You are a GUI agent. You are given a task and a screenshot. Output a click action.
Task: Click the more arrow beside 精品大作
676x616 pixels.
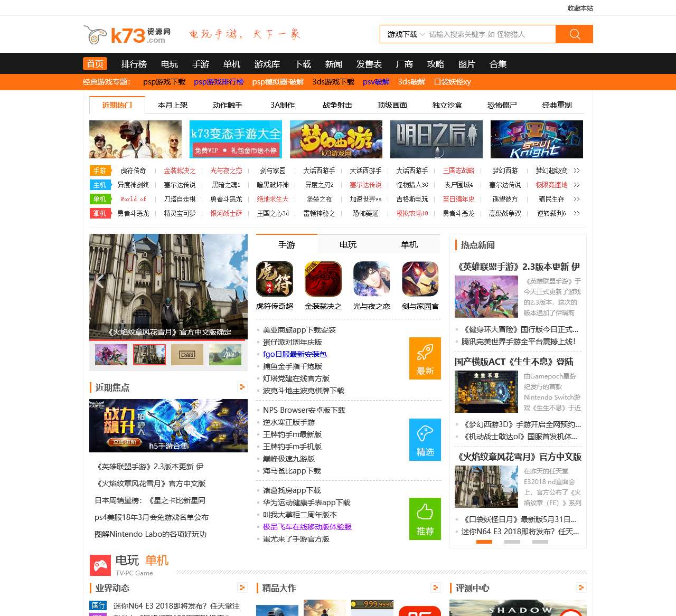[436, 587]
